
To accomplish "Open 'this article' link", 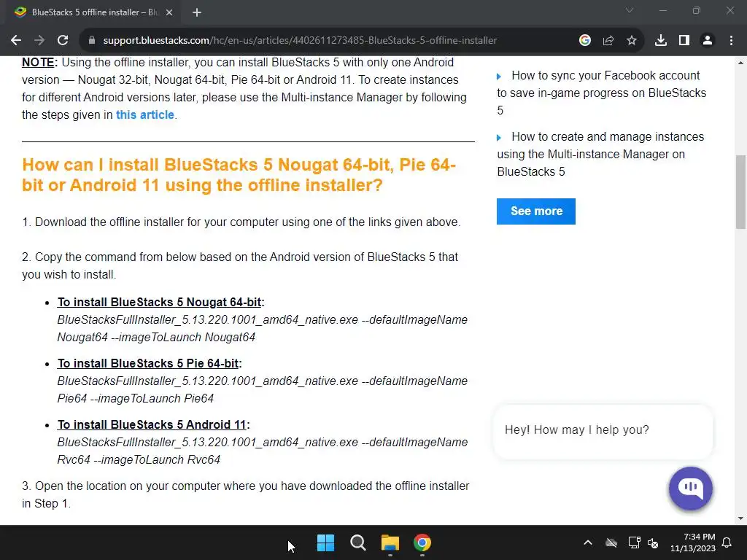I will [x=145, y=114].
